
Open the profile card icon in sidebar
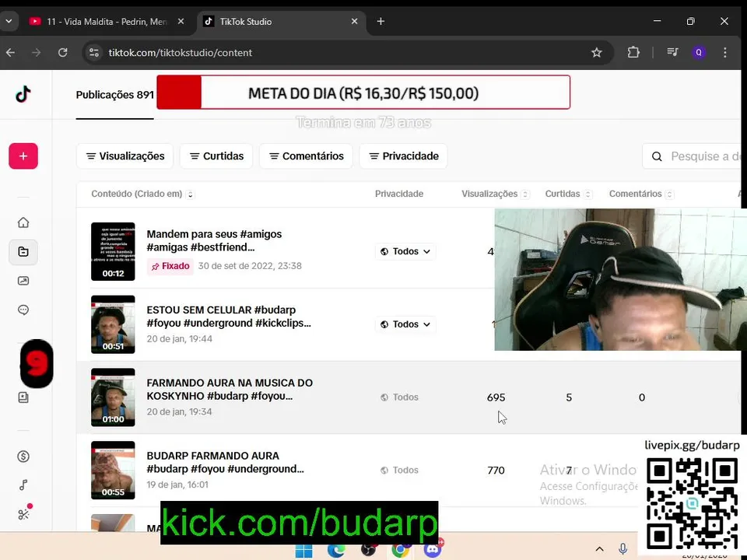point(23,397)
